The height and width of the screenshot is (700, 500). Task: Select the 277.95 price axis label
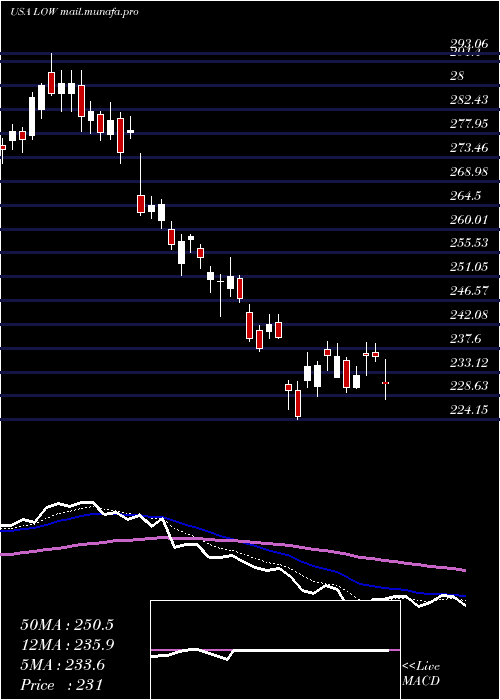468,124
